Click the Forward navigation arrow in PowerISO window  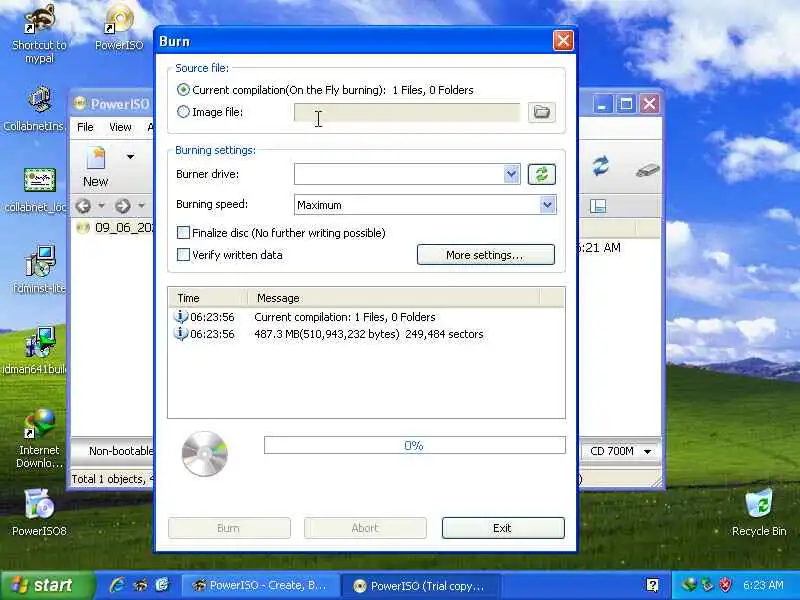(122, 206)
